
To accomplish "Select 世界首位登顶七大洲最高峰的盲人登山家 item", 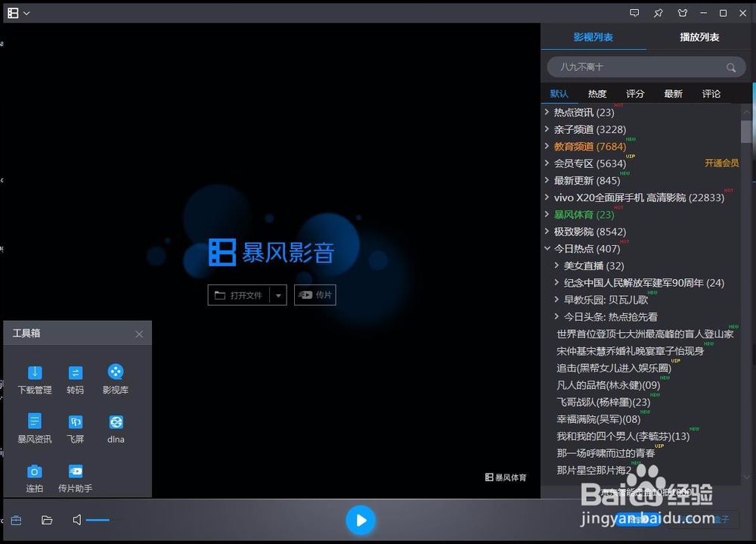I will (645, 334).
